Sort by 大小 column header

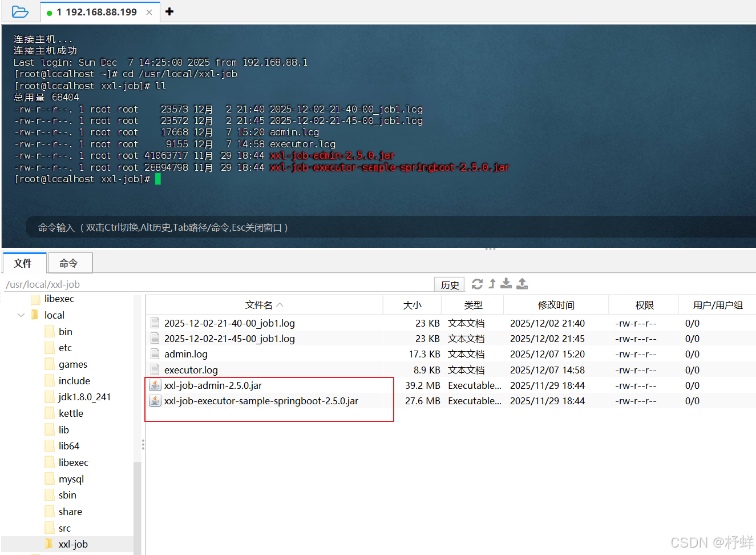[x=412, y=305]
